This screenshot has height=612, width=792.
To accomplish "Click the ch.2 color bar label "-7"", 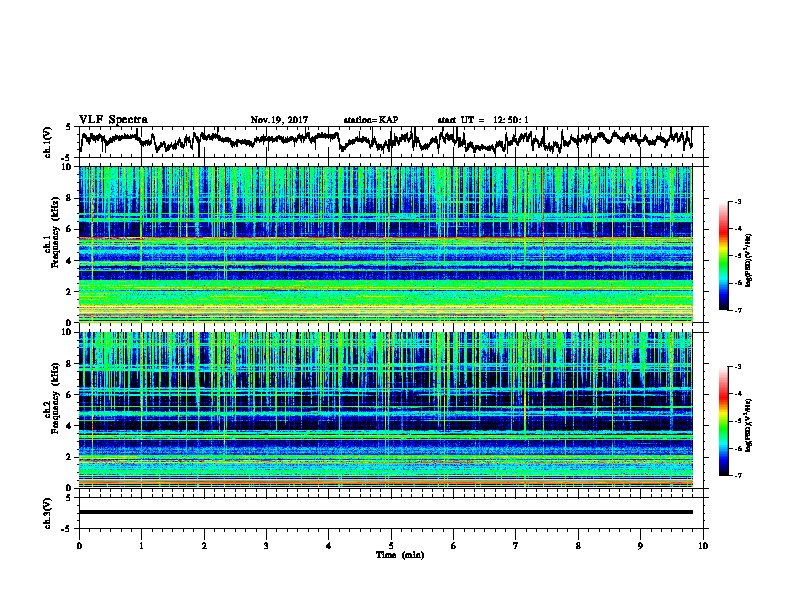I will [x=737, y=476].
